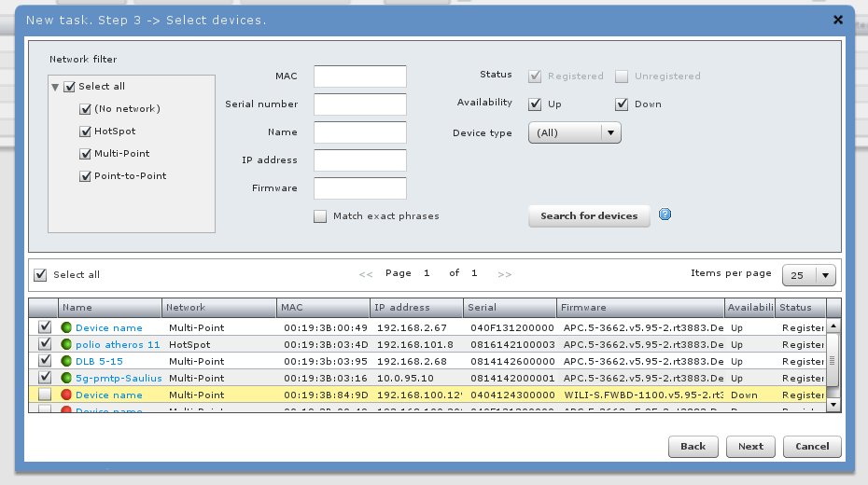Click device table scrollbar up arrow
868x485 pixels.
pyautogui.click(x=833, y=326)
